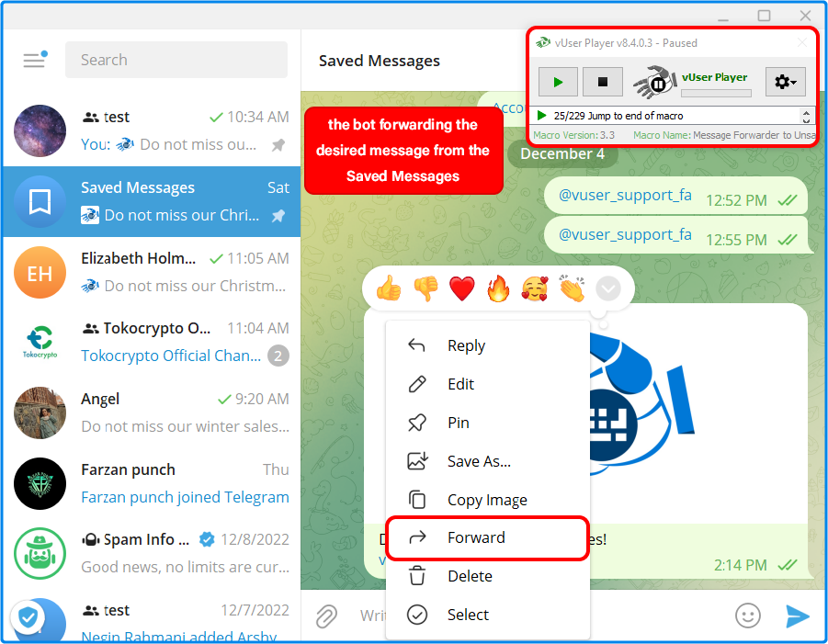
Task: React with clapping hands emoji
Action: point(572,288)
